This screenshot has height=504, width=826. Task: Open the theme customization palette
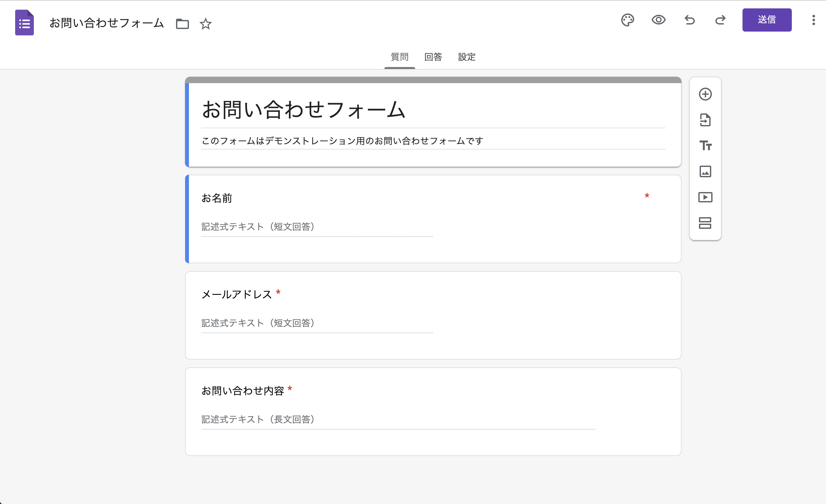click(x=627, y=20)
